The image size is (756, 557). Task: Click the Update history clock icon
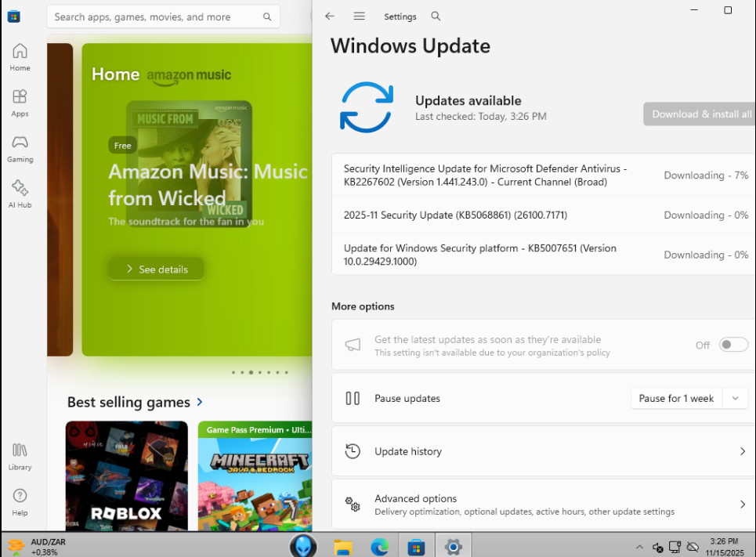coord(353,451)
